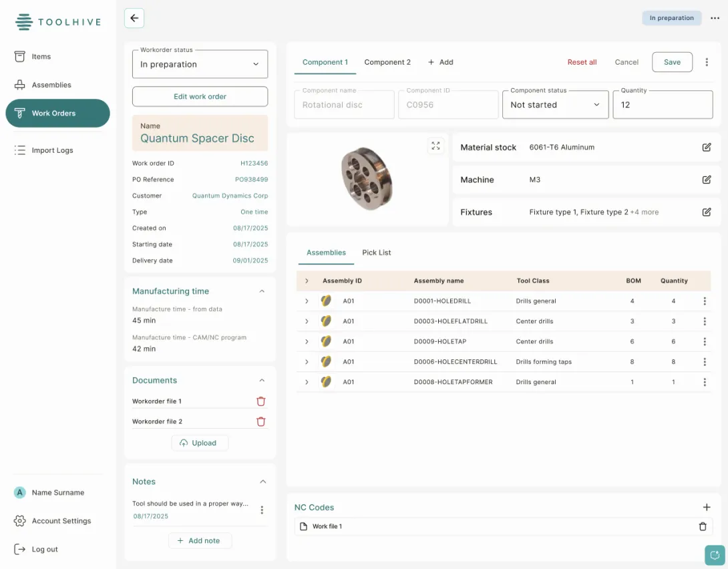Save the work order changes
The height and width of the screenshot is (569, 728).
click(672, 61)
